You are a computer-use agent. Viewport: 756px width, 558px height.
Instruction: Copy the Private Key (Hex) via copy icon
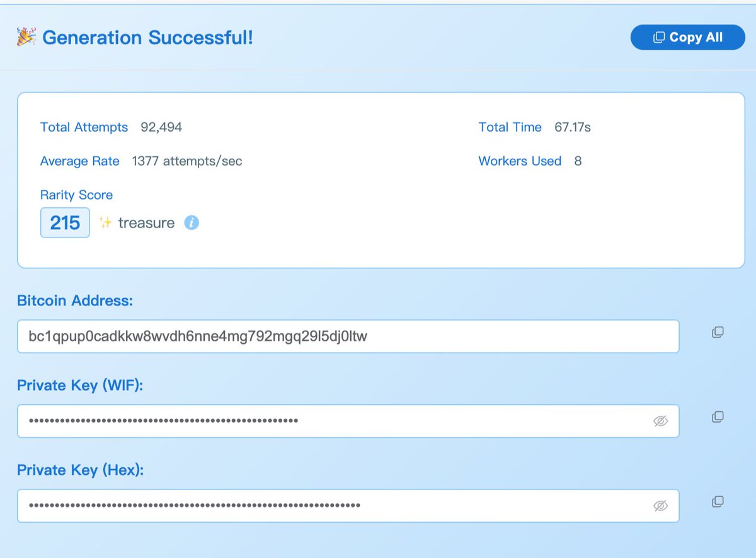point(717,502)
